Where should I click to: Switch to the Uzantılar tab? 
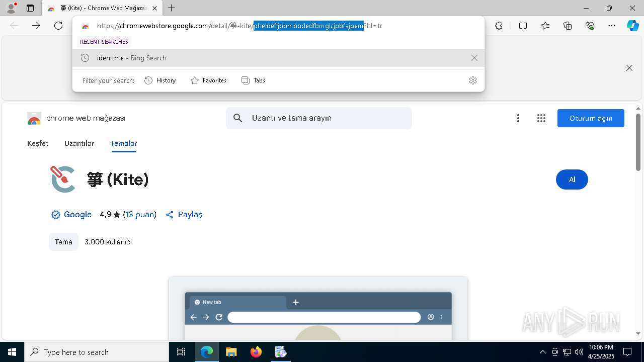click(79, 143)
